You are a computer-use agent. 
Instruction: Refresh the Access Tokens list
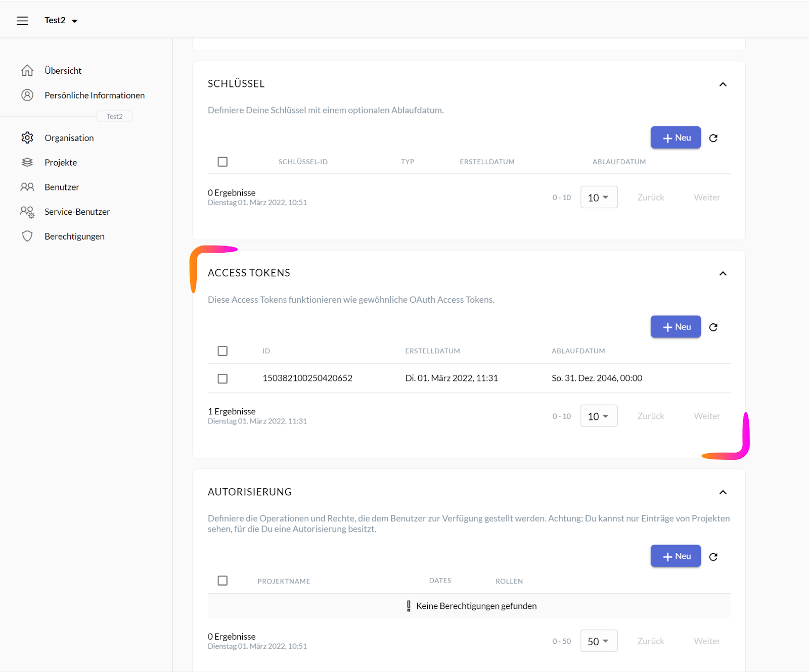[713, 327]
